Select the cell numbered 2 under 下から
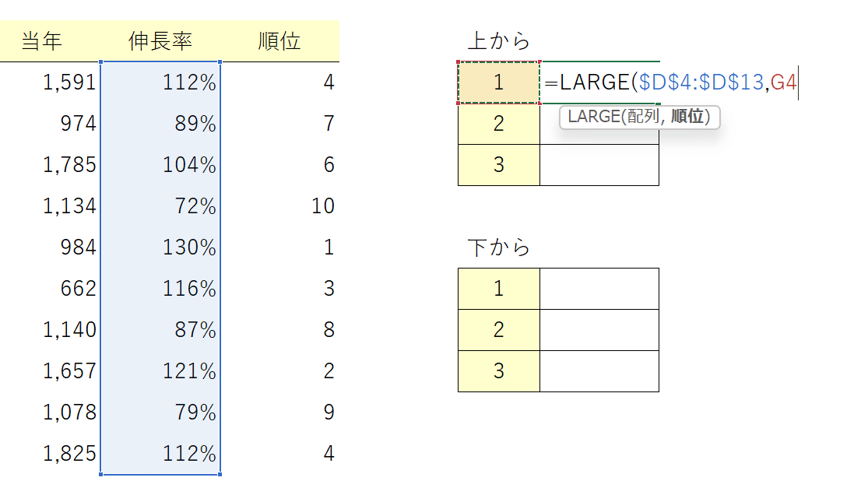Image resolution: width=868 pixels, height=502 pixels. coord(499,330)
